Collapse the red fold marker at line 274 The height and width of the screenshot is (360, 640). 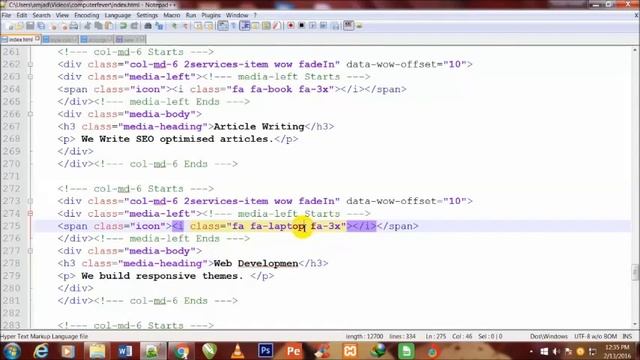coord(30,213)
